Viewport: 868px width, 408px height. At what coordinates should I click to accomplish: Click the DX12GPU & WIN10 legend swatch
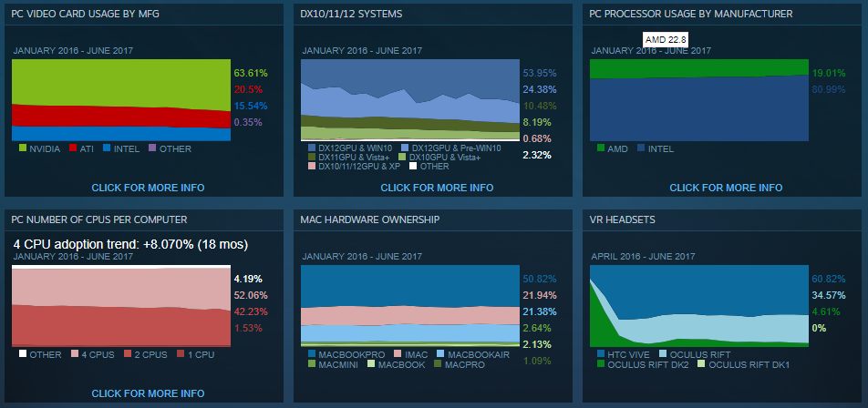point(312,148)
